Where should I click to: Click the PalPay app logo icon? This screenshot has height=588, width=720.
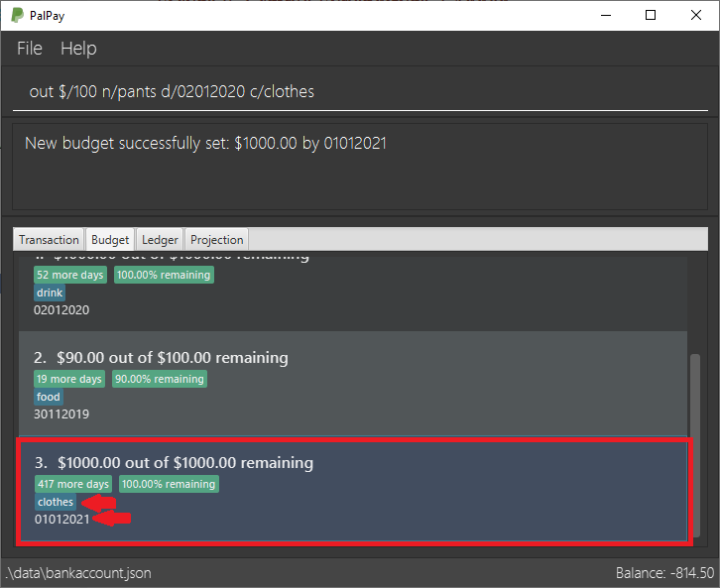tap(18, 15)
